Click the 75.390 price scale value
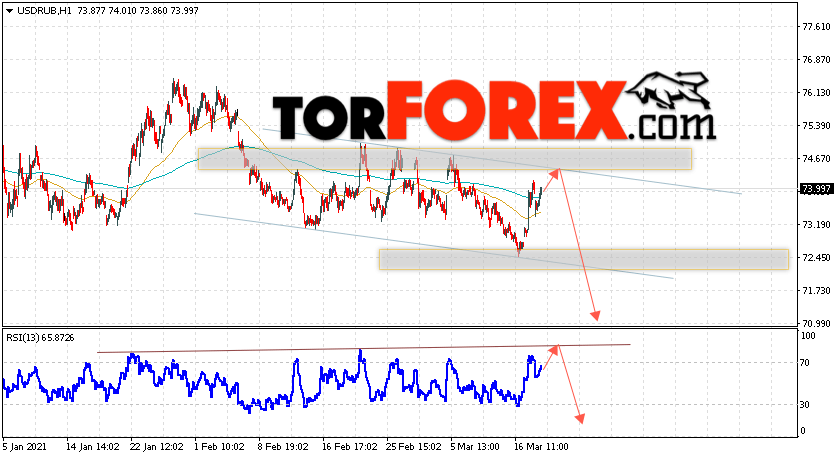Screen dimensions: 838x458 [x=817, y=126]
